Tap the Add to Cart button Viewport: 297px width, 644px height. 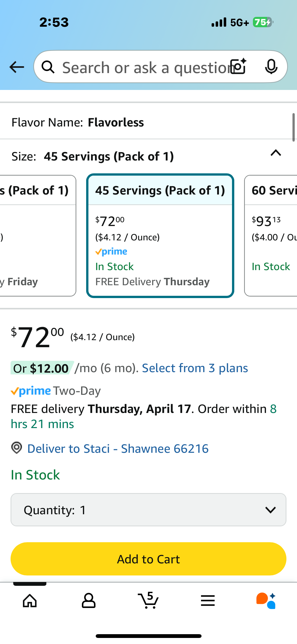(x=148, y=559)
